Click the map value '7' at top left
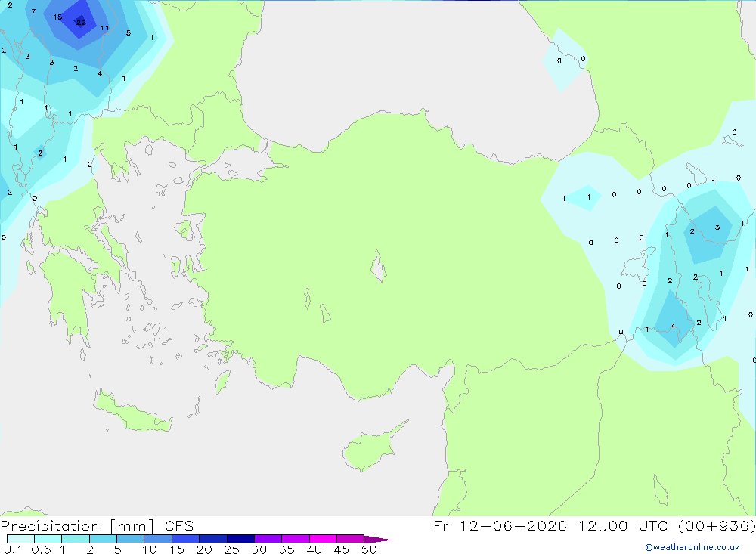This screenshot has height=554, width=756. [x=33, y=11]
